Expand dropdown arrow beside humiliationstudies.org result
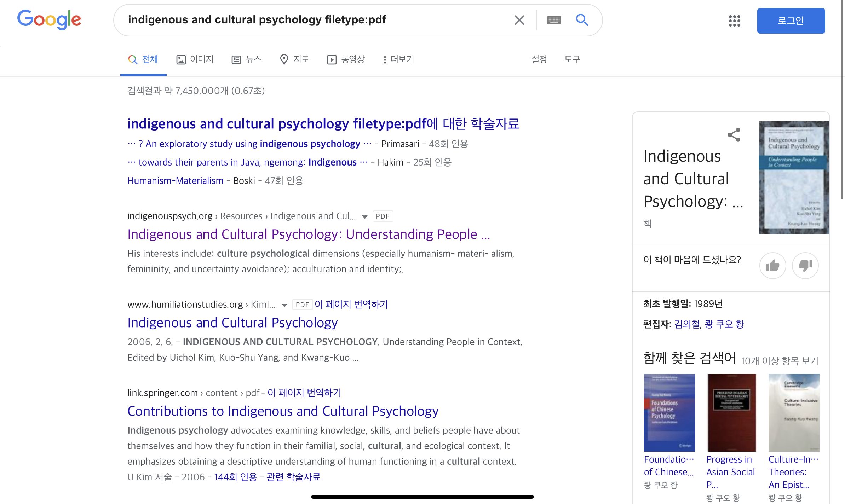The width and height of the screenshot is (845, 504). pyautogui.click(x=284, y=305)
